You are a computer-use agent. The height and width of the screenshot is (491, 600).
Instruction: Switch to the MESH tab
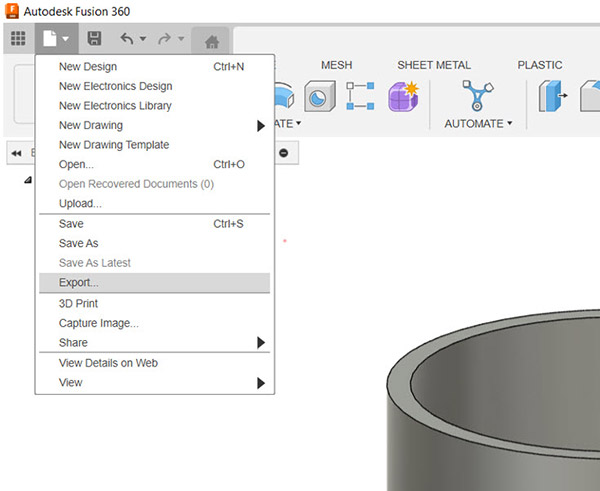coord(336,65)
